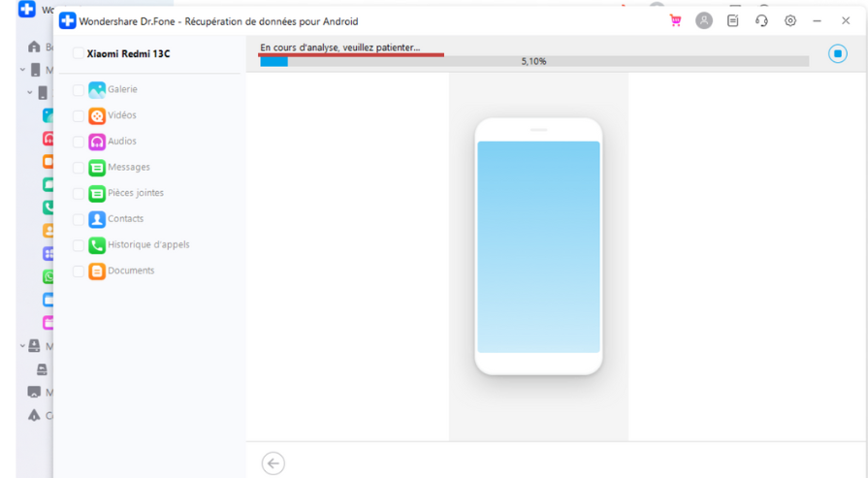Viewport: 868px width, 478px height.
Task: Open the feedback note icon
Action: pyautogui.click(x=733, y=21)
